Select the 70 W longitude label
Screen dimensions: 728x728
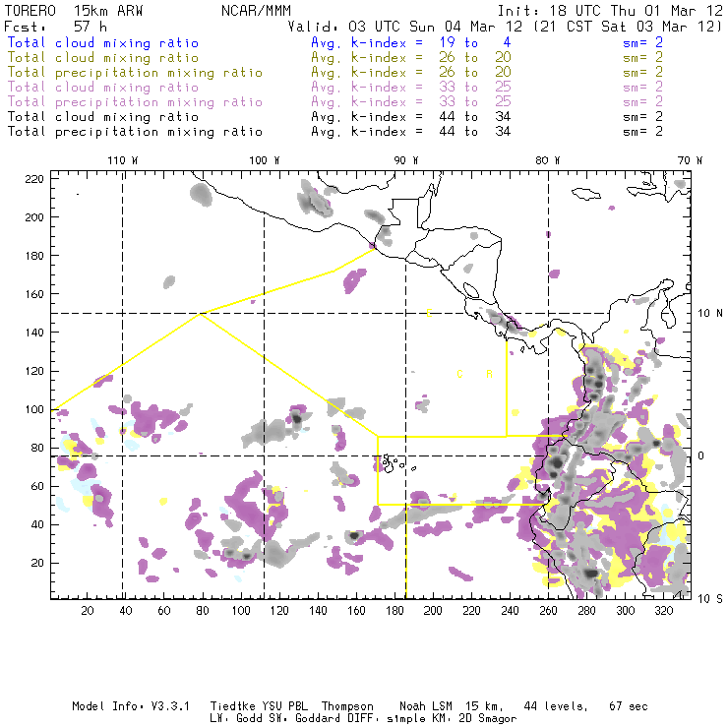[x=692, y=160]
